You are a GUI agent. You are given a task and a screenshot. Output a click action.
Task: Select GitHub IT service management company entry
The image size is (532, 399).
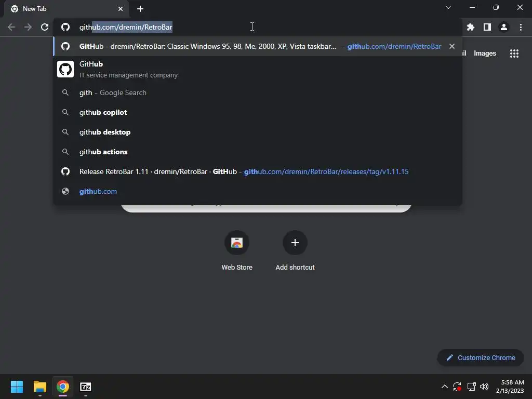click(x=258, y=69)
